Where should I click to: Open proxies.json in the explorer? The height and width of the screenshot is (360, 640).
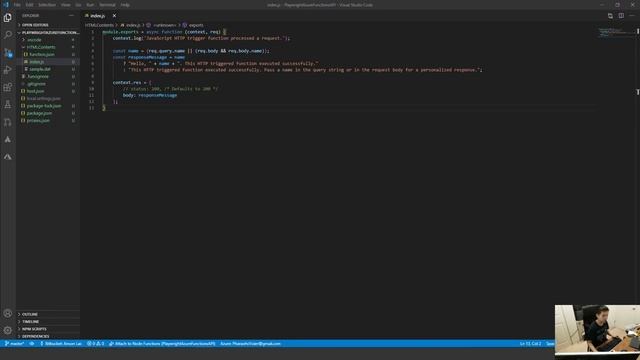[x=48, y=120]
